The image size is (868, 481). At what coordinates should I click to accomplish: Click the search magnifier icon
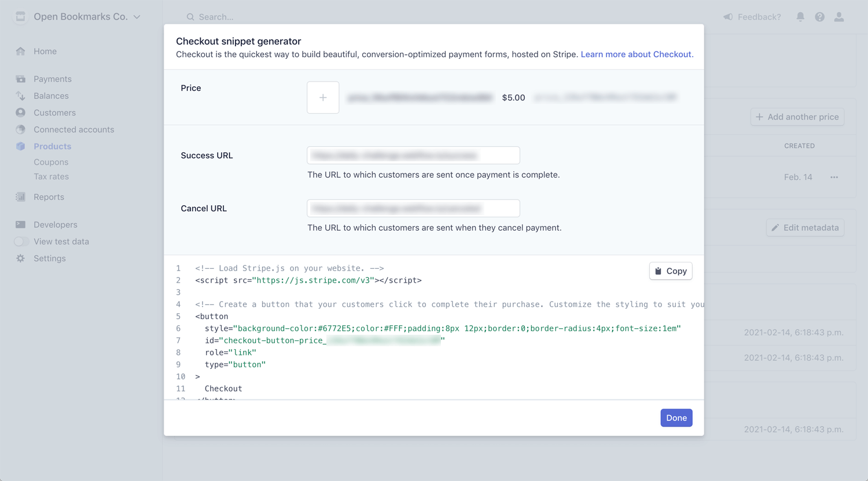pyautogui.click(x=190, y=17)
